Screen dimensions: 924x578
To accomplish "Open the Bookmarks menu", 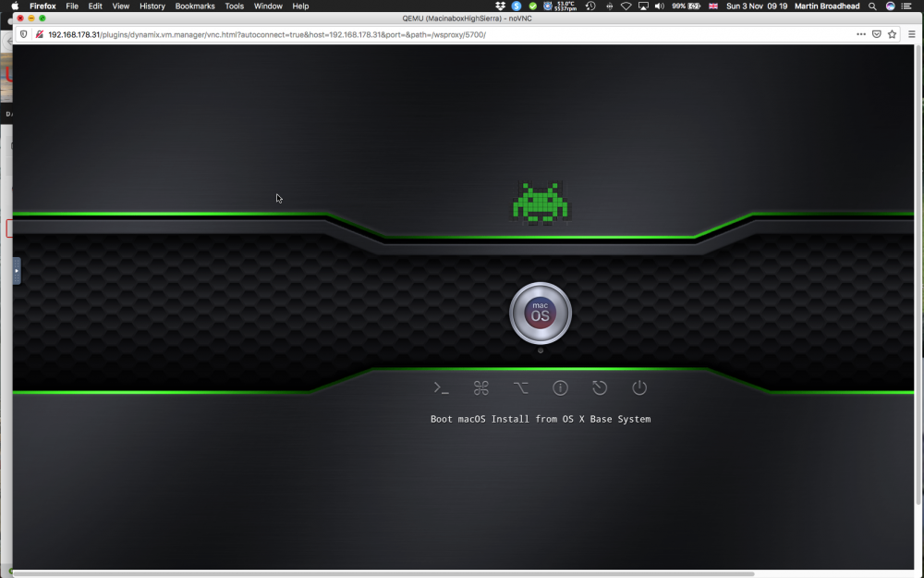I will click(194, 6).
